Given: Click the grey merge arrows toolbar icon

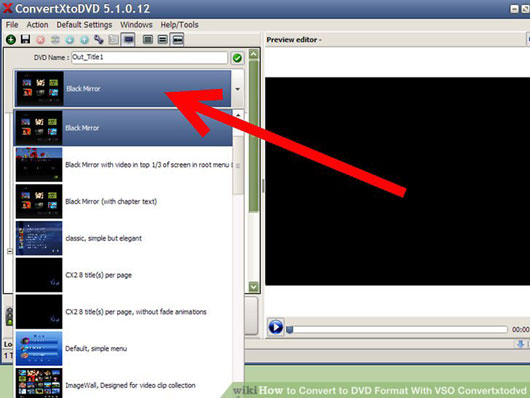Looking at the screenshot, I should [x=55, y=40].
